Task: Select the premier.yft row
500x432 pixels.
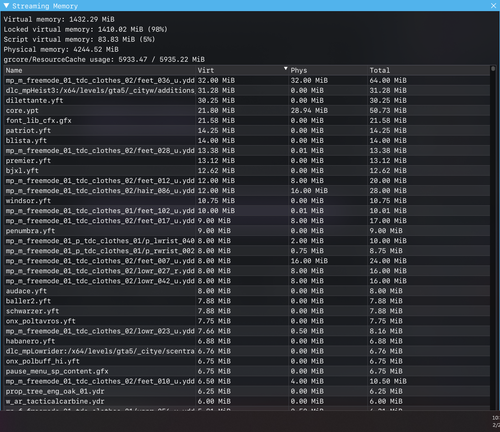Action: (247, 160)
